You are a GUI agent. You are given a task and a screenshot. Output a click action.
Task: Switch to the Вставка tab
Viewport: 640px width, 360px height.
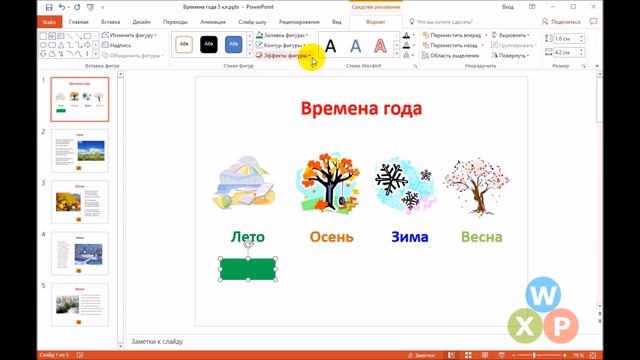(111, 22)
